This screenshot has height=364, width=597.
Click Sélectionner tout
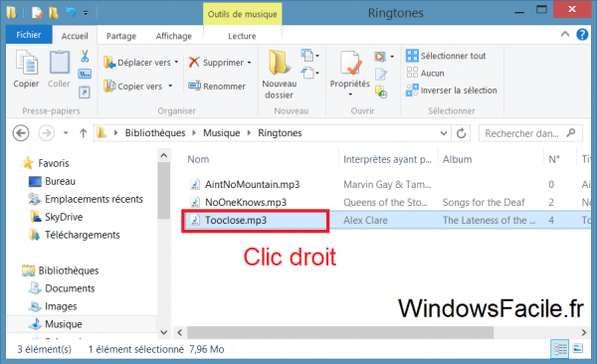click(446, 56)
